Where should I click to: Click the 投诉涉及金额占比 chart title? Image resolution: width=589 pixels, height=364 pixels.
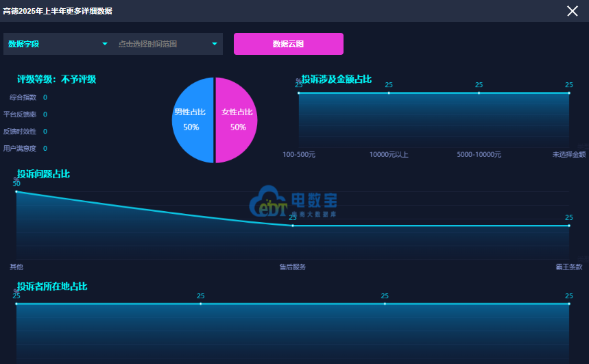tap(337, 80)
